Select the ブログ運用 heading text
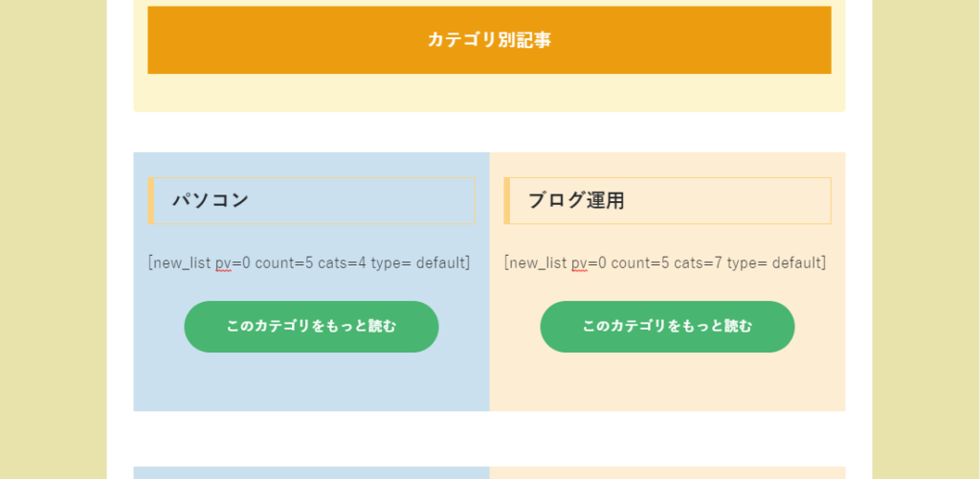Image resolution: width=980 pixels, height=479 pixels. [x=576, y=201]
